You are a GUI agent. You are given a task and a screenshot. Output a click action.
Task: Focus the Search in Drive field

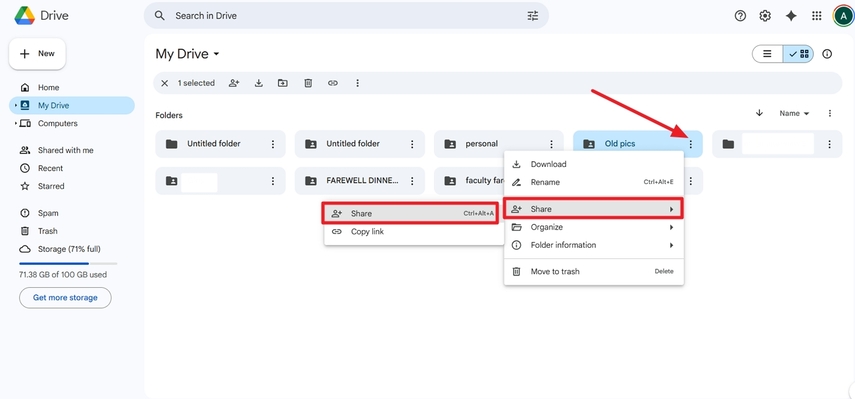coord(346,16)
